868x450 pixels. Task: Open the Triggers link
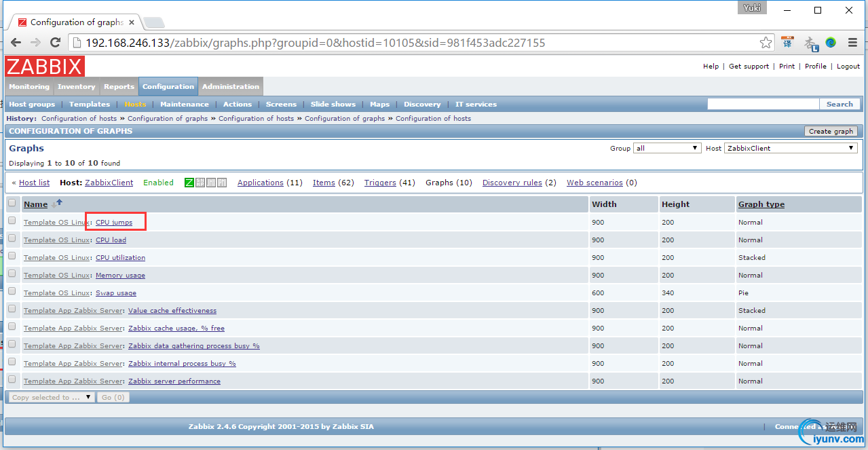click(380, 183)
